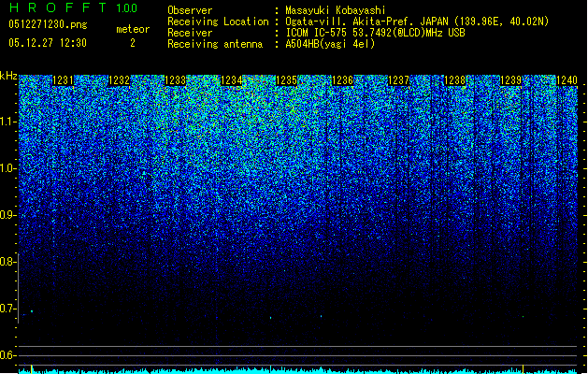Click the 1232 time marker
The image size is (588, 374).
click(120, 80)
